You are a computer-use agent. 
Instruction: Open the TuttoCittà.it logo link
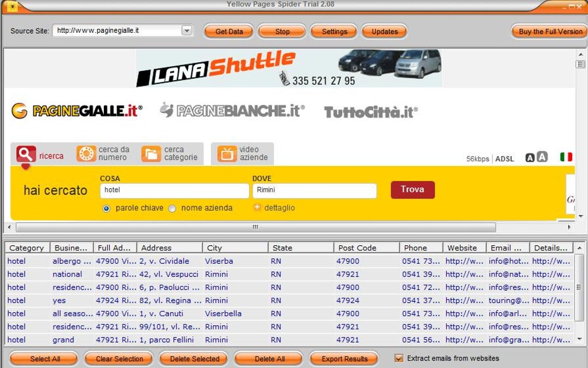point(371,112)
